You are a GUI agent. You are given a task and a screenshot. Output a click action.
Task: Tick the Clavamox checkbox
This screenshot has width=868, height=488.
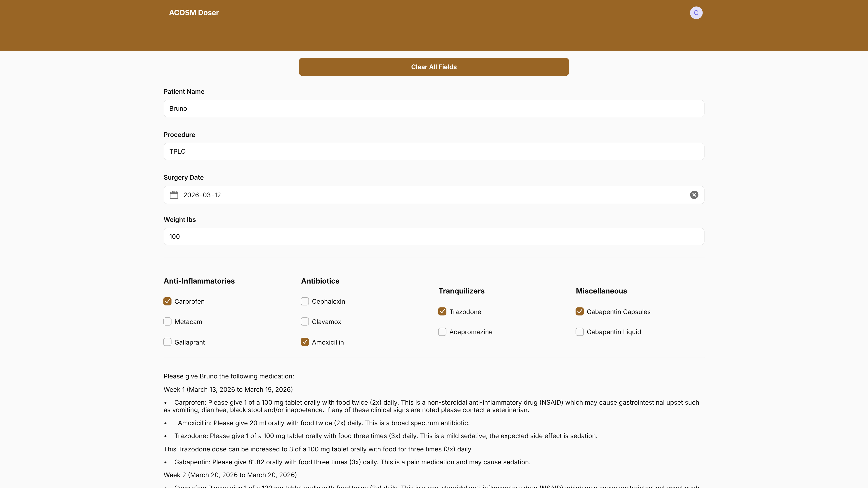[305, 322]
